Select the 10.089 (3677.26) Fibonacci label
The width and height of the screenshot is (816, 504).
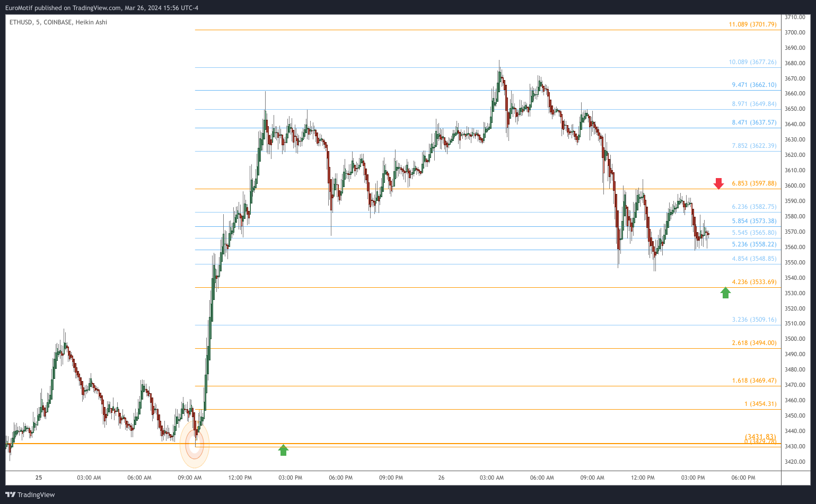pyautogui.click(x=752, y=62)
